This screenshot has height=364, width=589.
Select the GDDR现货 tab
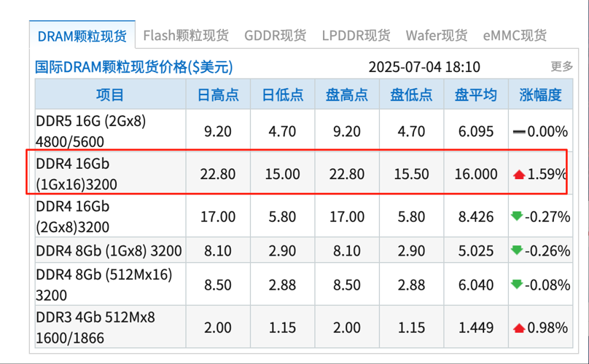(x=276, y=35)
